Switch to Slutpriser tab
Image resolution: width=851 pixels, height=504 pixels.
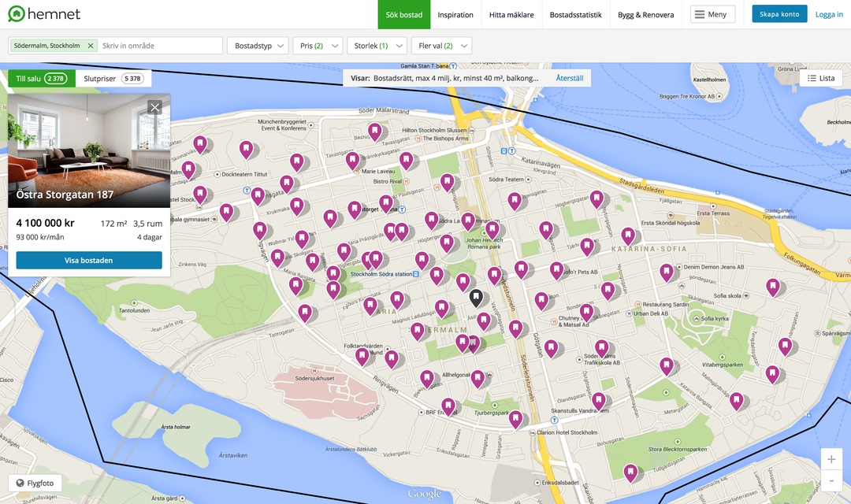113,78
